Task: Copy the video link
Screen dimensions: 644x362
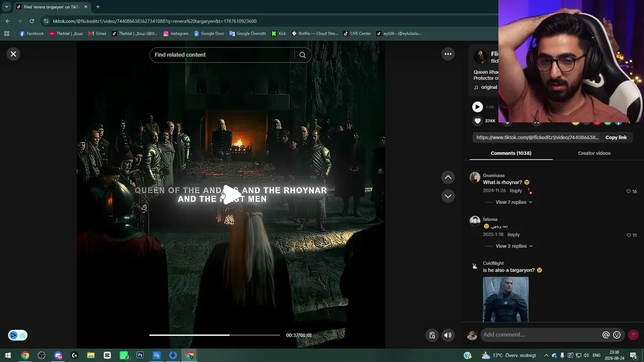Action: [616, 137]
